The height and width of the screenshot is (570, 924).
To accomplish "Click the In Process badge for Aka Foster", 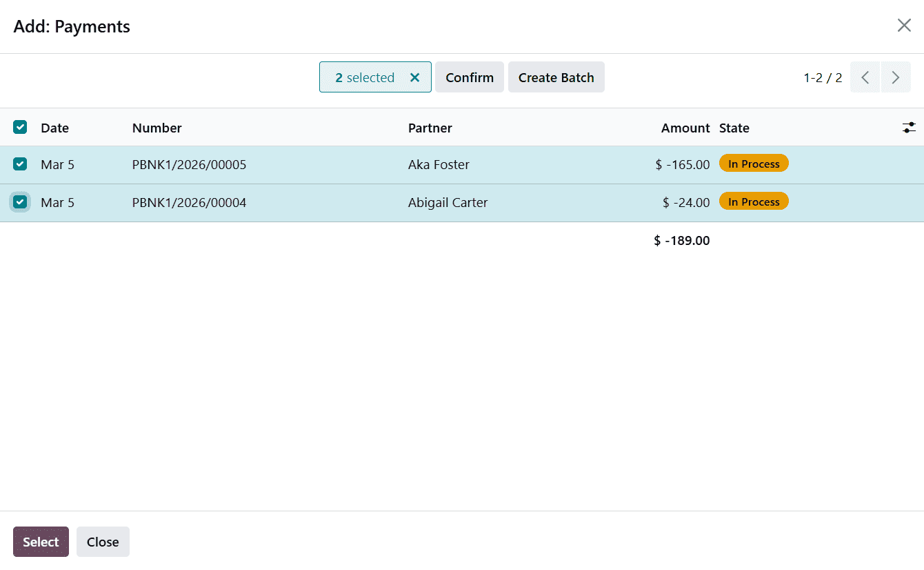I will point(754,164).
